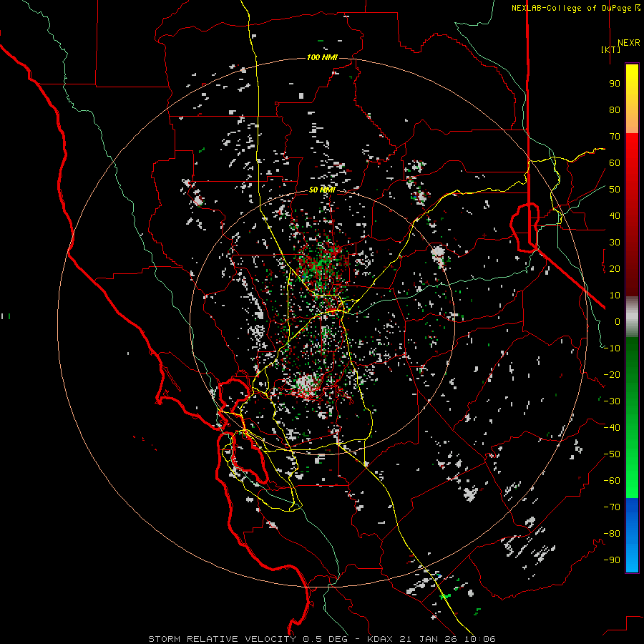Click the gray zero-velocity segment of color bar
Viewport: 644px width, 644px height.
pos(632,317)
